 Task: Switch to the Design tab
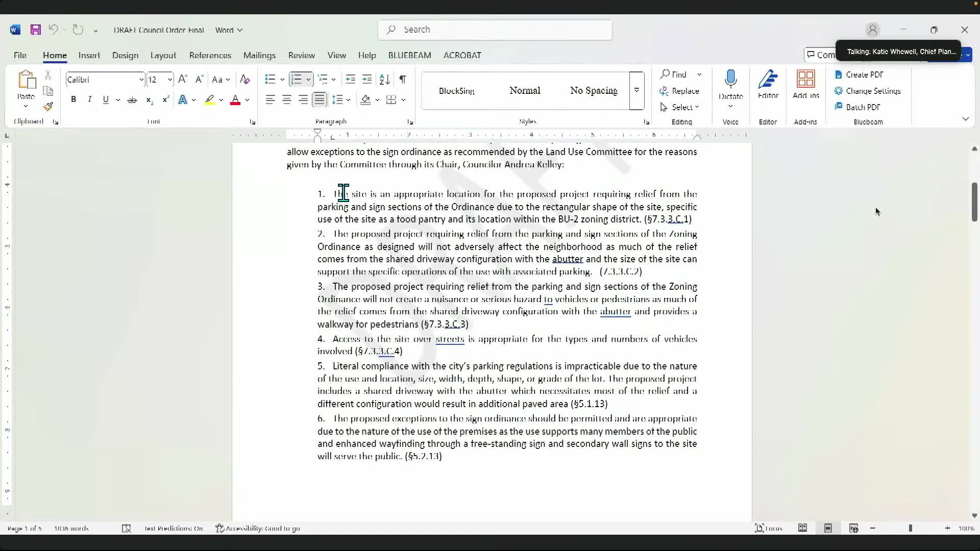click(125, 55)
